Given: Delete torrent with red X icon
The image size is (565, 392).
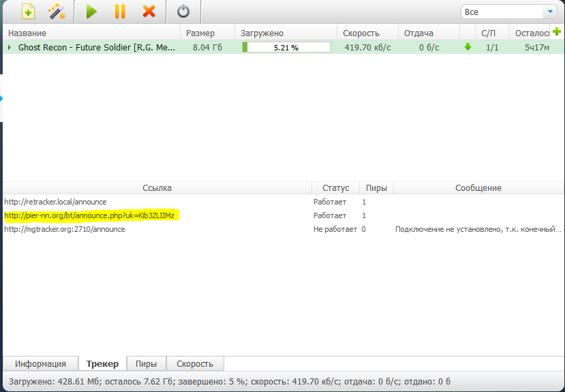Looking at the screenshot, I should 149,12.
